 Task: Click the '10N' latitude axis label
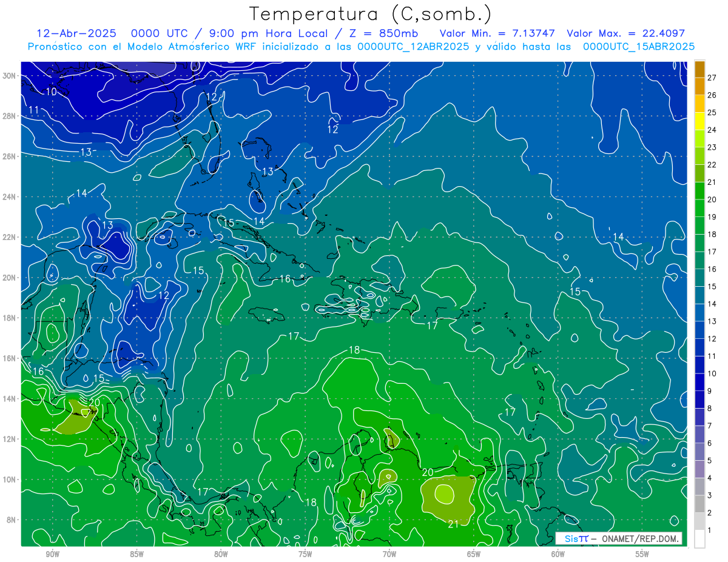click(10, 480)
